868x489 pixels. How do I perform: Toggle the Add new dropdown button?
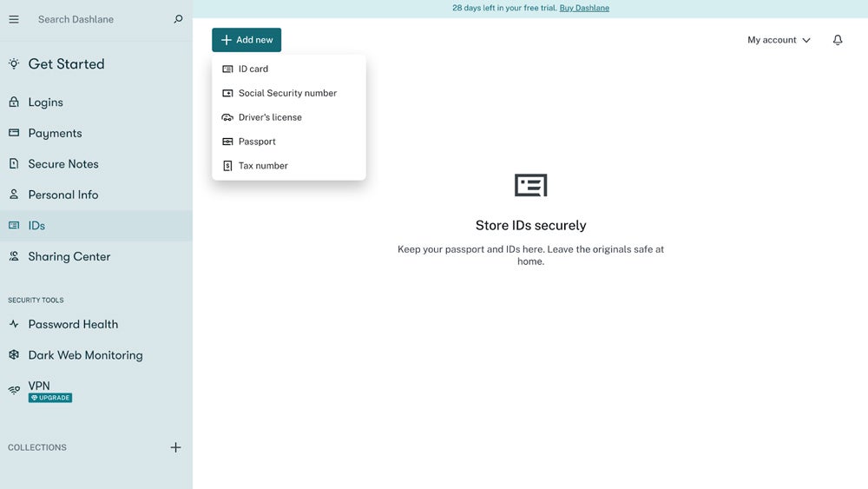click(247, 40)
